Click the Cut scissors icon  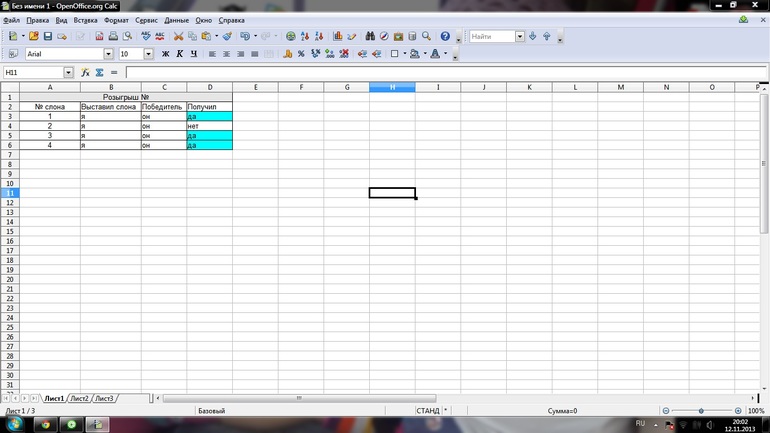point(178,37)
